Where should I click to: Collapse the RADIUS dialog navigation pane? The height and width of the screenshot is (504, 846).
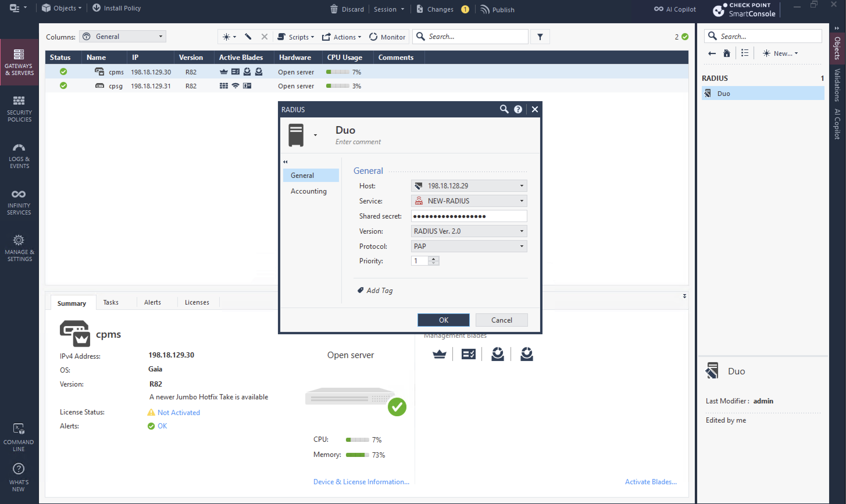tap(285, 162)
